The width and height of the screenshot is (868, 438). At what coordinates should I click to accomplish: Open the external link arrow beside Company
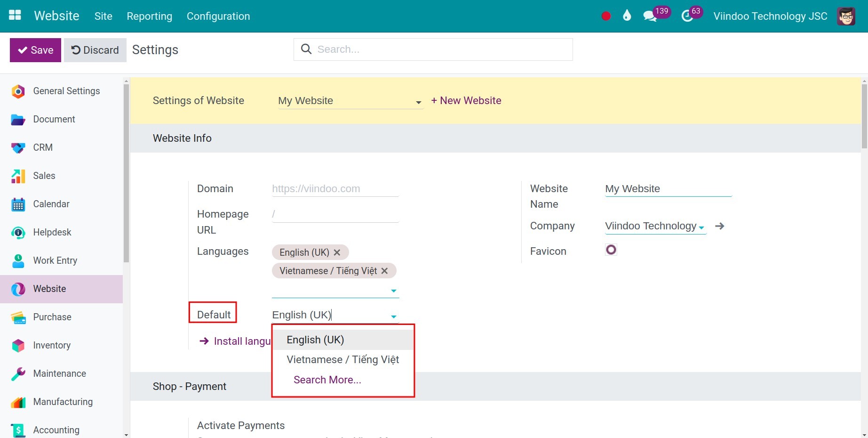pyautogui.click(x=719, y=226)
